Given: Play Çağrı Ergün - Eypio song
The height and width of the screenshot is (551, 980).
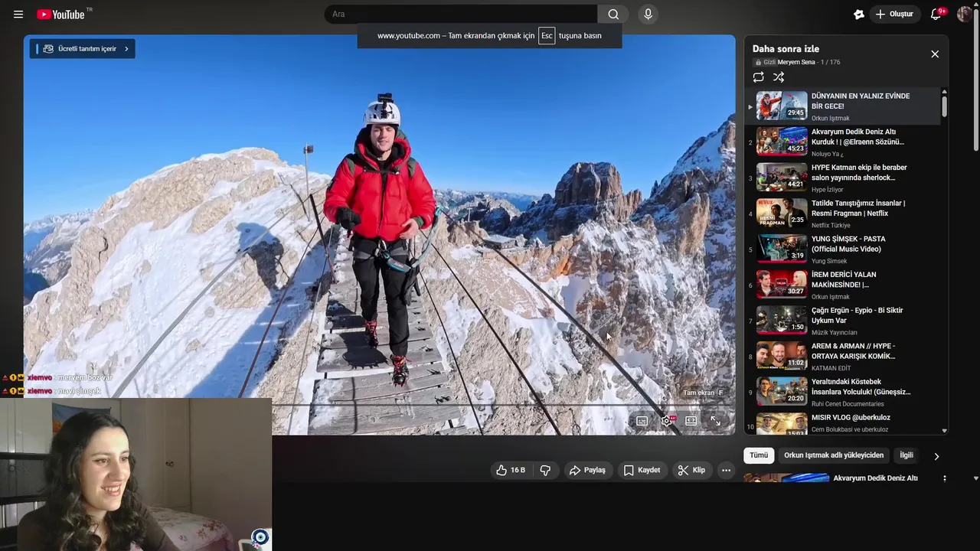Looking at the screenshot, I should [x=857, y=315].
